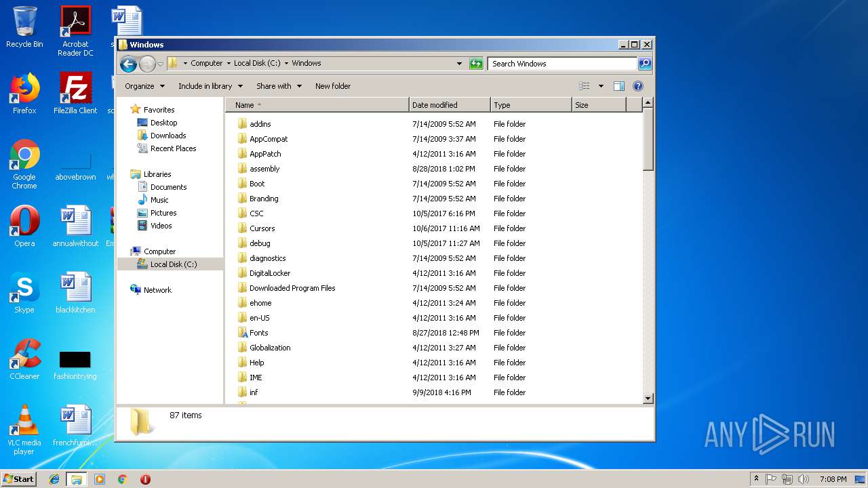Select the addins folder icon
This screenshot has width=868, height=488.
pyautogui.click(x=243, y=124)
